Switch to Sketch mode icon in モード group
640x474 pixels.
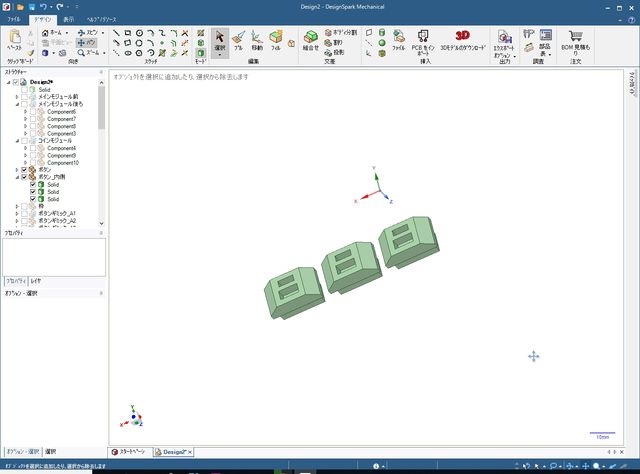(x=201, y=33)
